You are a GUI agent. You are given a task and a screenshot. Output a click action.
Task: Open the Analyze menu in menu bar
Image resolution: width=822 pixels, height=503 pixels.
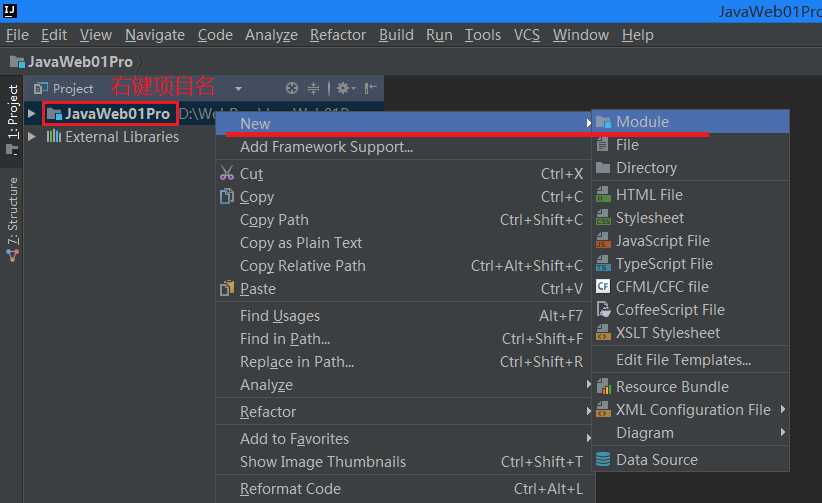pyautogui.click(x=271, y=35)
